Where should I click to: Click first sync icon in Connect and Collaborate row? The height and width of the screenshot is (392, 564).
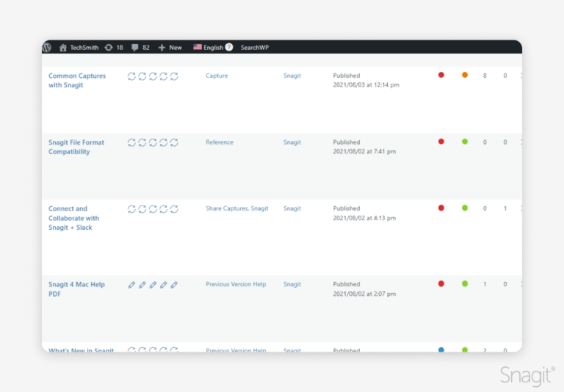click(x=131, y=209)
